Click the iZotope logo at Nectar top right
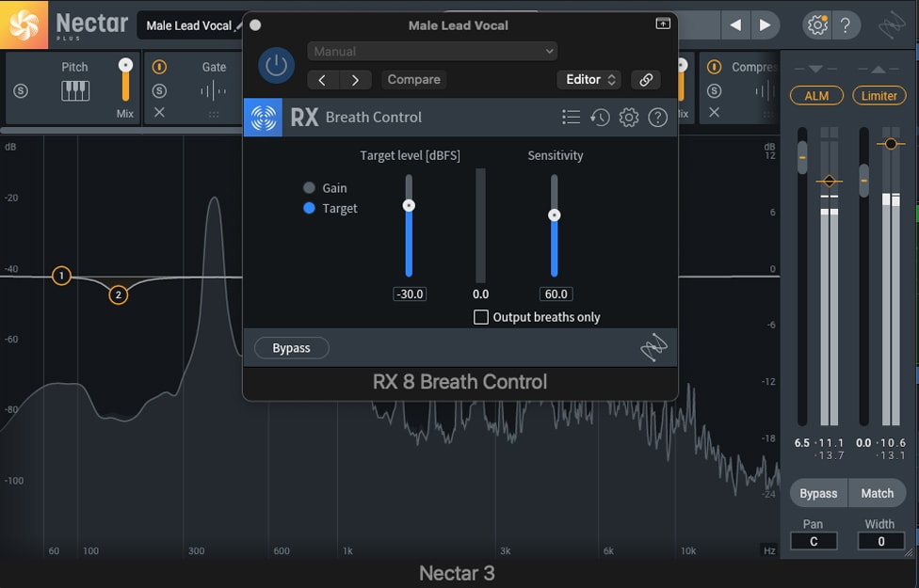The image size is (919, 588). coord(892,25)
